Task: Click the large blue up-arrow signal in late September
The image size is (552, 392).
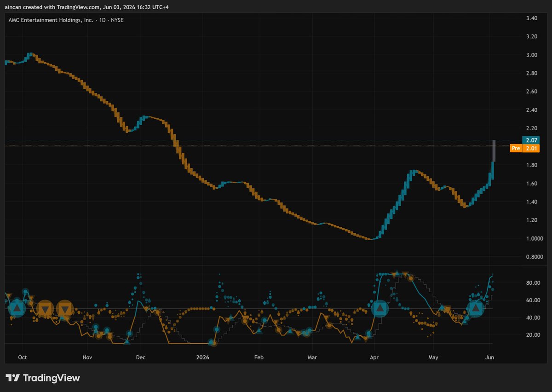Action: tap(17, 308)
